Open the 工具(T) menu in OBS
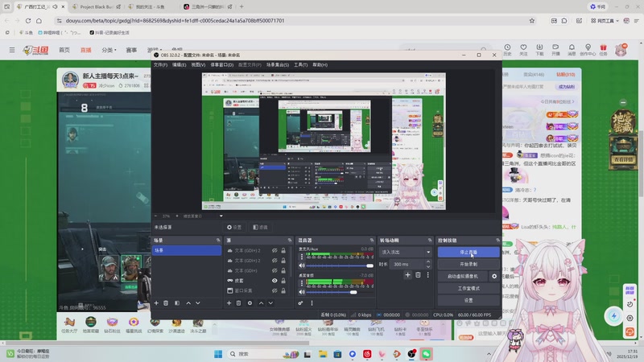The height and width of the screenshot is (362, 644). click(x=300, y=65)
